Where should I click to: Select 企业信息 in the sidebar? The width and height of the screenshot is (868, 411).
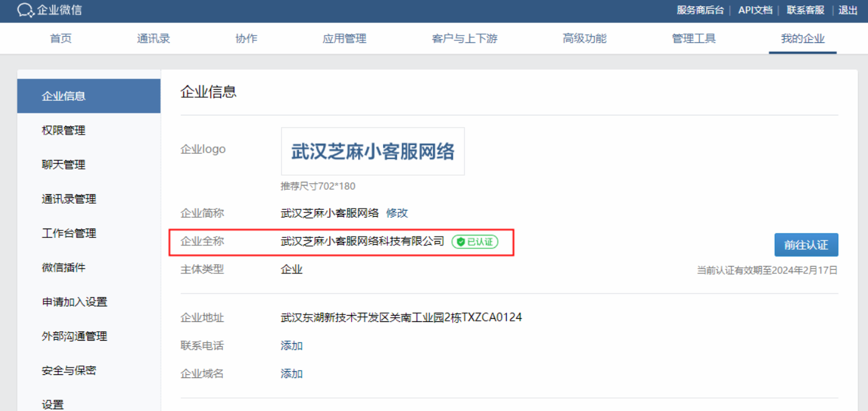pyautogui.click(x=89, y=96)
